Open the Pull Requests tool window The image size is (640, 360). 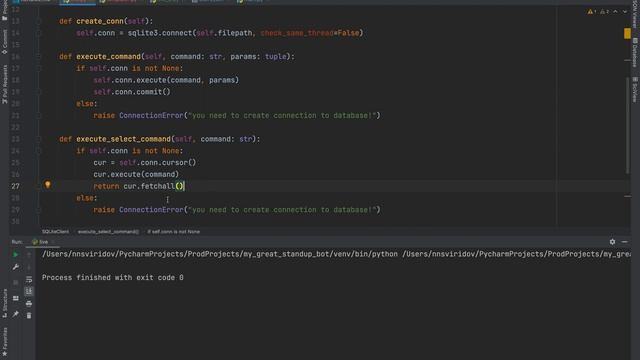[x=4, y=84]
